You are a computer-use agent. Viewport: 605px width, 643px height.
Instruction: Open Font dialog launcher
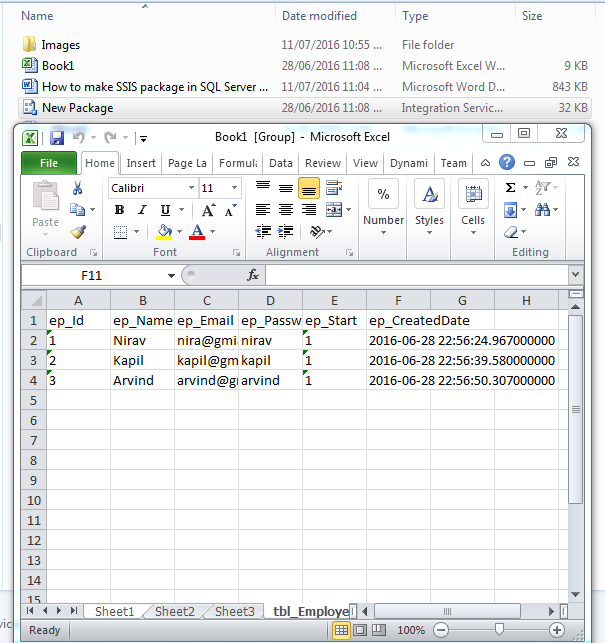237,253
